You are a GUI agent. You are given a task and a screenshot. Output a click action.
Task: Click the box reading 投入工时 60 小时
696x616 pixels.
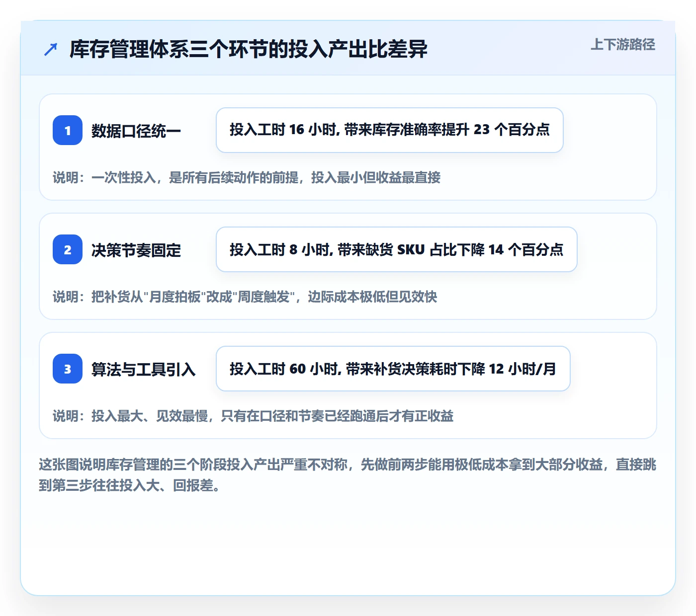393,369
